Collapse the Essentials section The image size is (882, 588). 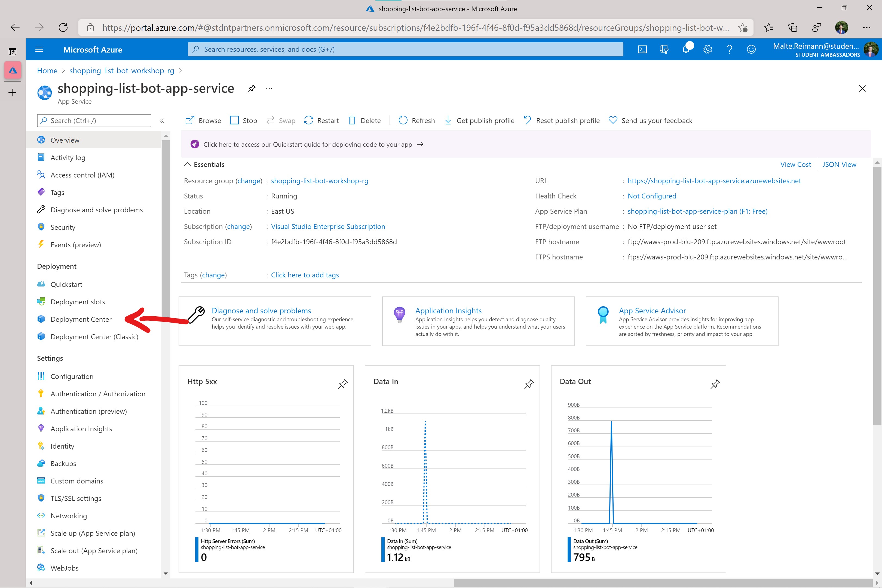click(x=188, y=164)
